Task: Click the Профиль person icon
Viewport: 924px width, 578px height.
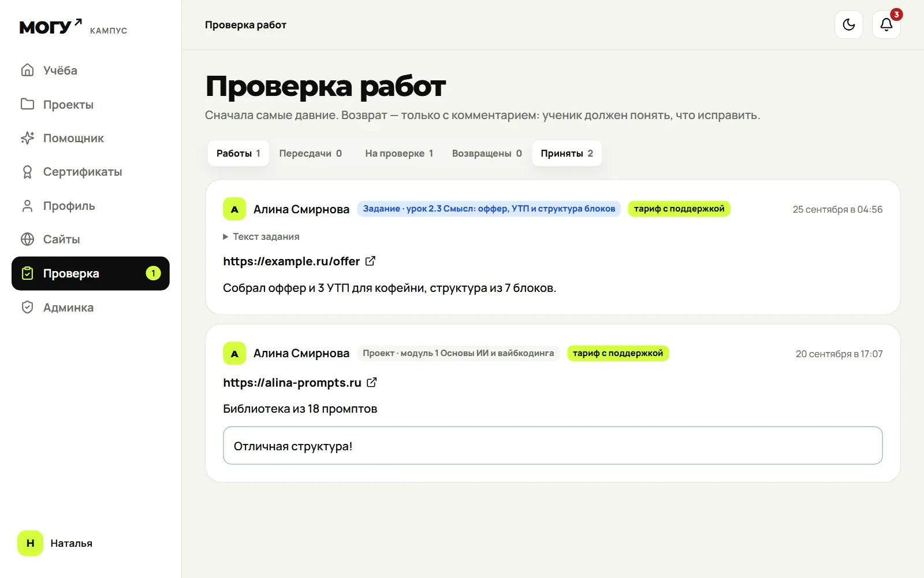Action: (27, 206)
